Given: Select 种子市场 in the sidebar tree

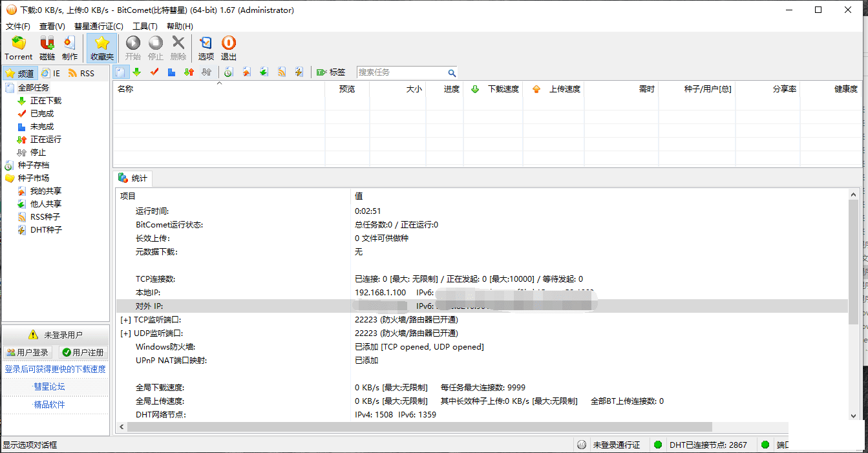Looking at the screenshot, I should pyautogui.click(x=34, y=178).
